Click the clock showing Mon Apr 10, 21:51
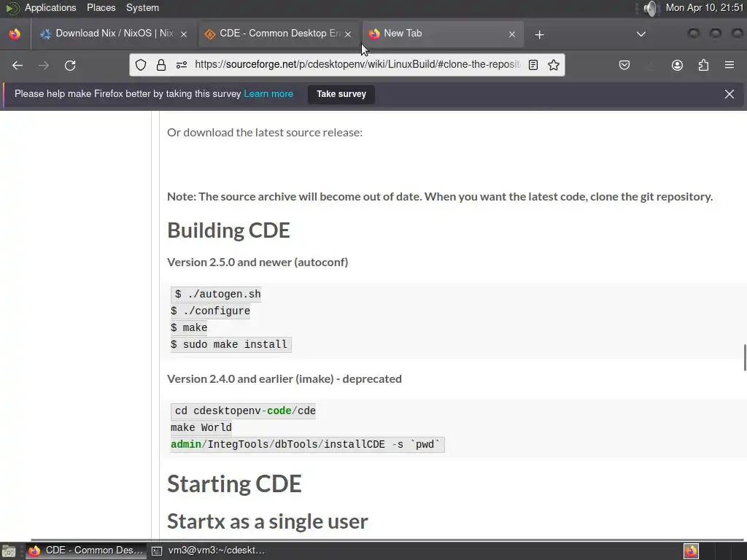 coord(704,7)
